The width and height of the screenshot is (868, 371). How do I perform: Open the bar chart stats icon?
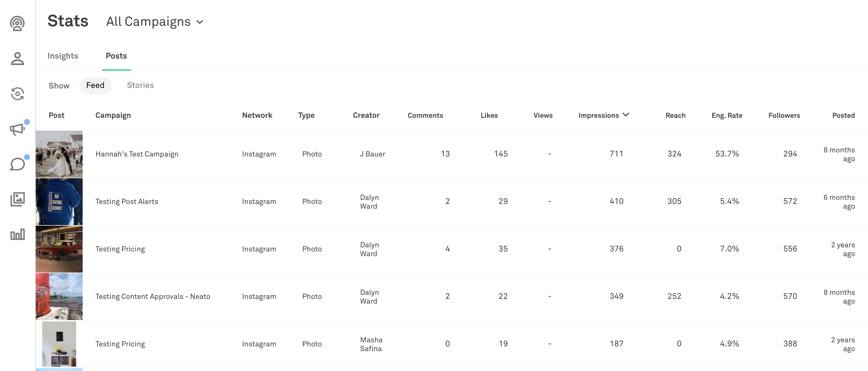[x=17, y=234]
